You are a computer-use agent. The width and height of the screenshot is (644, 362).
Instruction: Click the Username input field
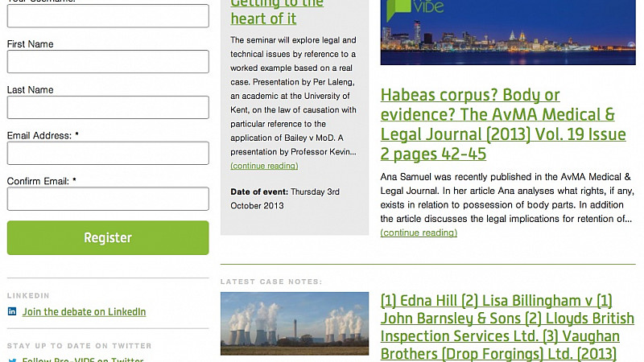pyautogui.click(x=108, y=15)
